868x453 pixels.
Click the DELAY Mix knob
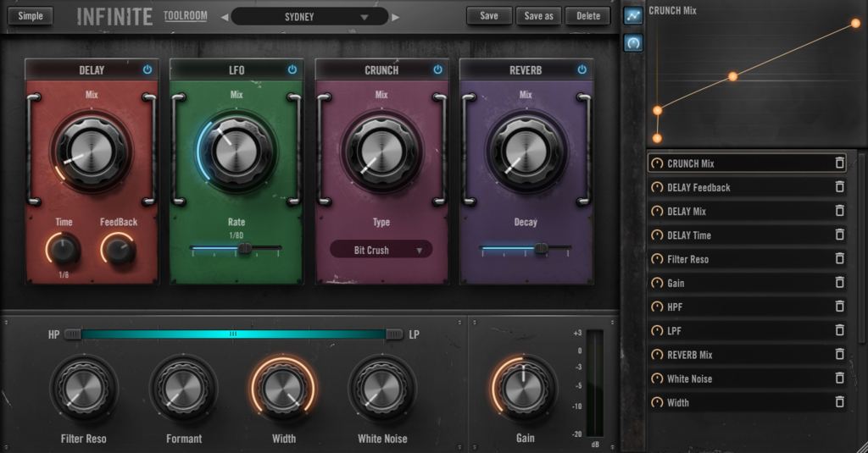tap(92, 151)
